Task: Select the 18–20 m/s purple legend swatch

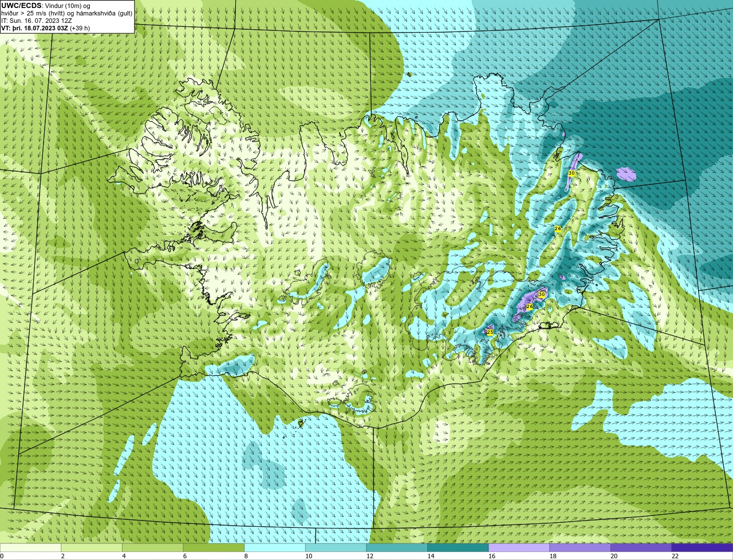Action: [x=580, y=547]
